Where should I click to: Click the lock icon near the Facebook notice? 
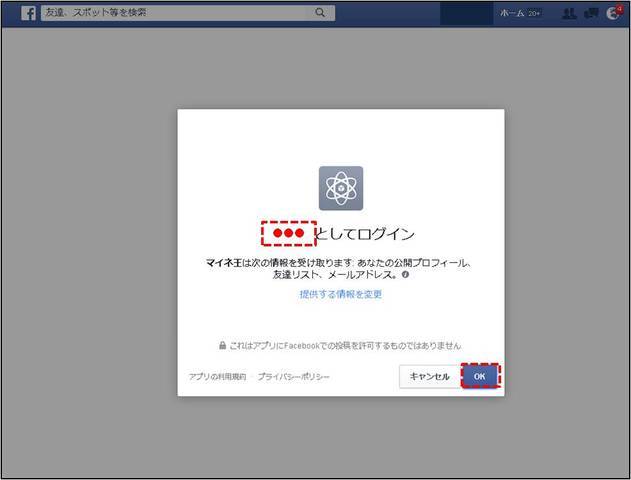coord(223,346)
